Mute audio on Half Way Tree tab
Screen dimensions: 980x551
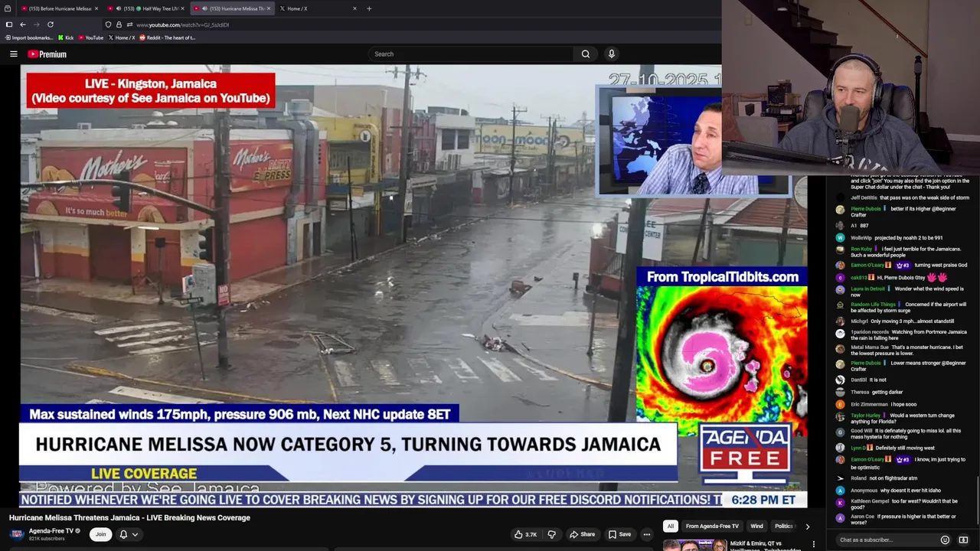click(x=118, y=8)
